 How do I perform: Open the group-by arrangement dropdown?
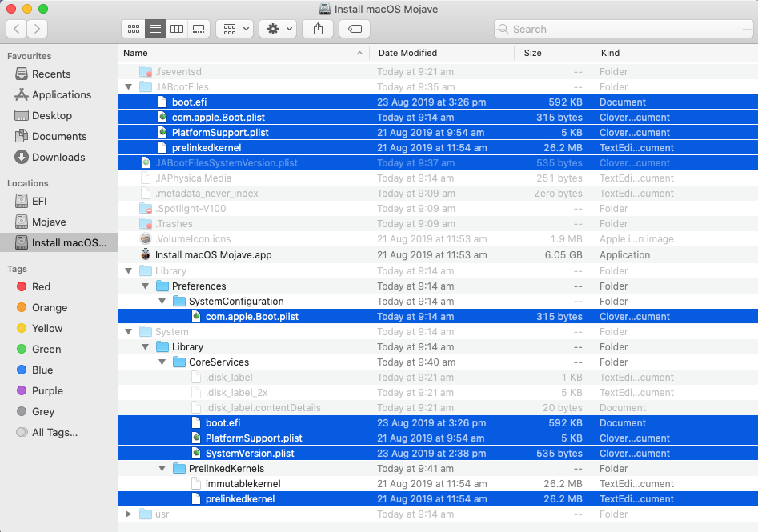235,29
